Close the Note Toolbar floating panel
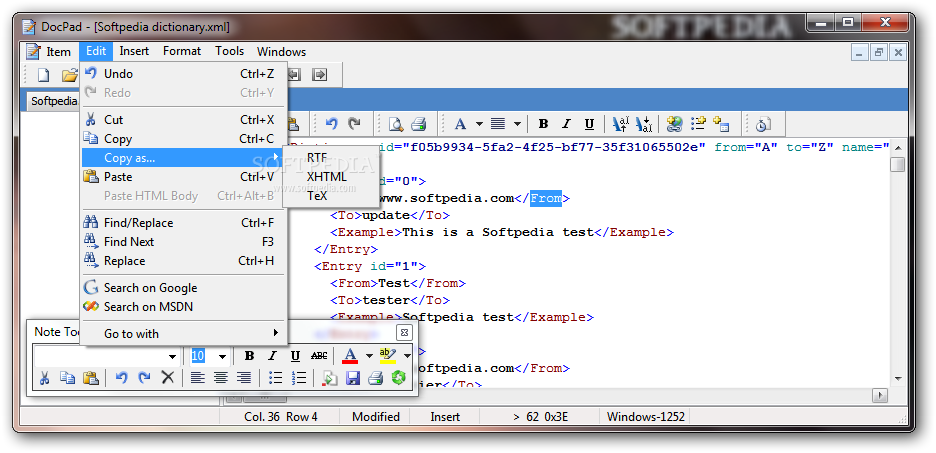The height and width of the screenshot is (453, 936). [x=404, y=332]
